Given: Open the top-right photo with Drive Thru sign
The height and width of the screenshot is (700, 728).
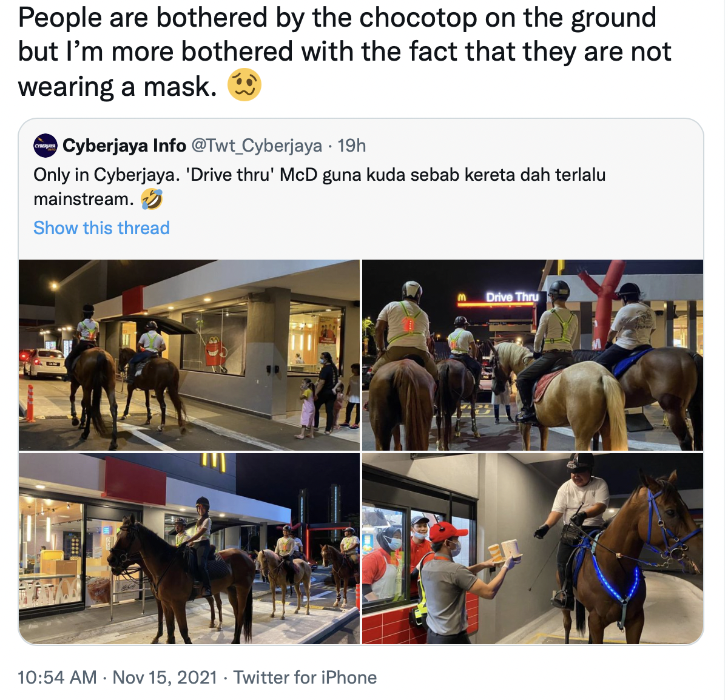Looking at the screenshot, I should coord(533,355).
